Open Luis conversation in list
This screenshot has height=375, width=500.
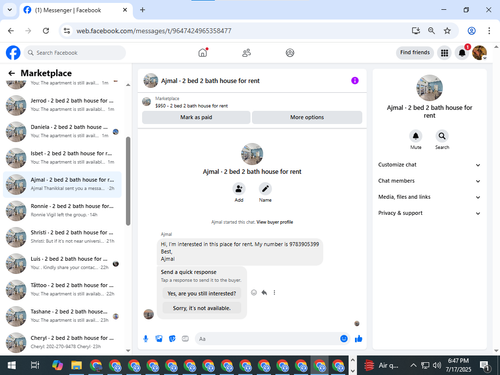point(62,263)
